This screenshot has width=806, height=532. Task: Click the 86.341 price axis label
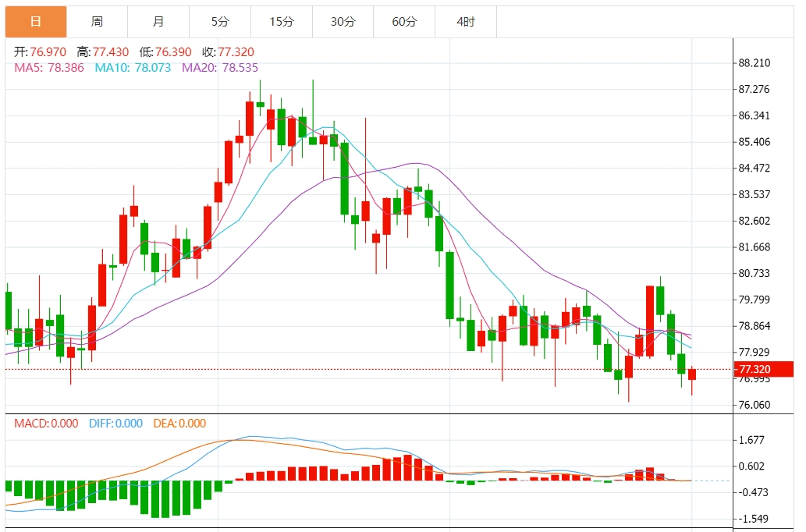coord(754,115)
